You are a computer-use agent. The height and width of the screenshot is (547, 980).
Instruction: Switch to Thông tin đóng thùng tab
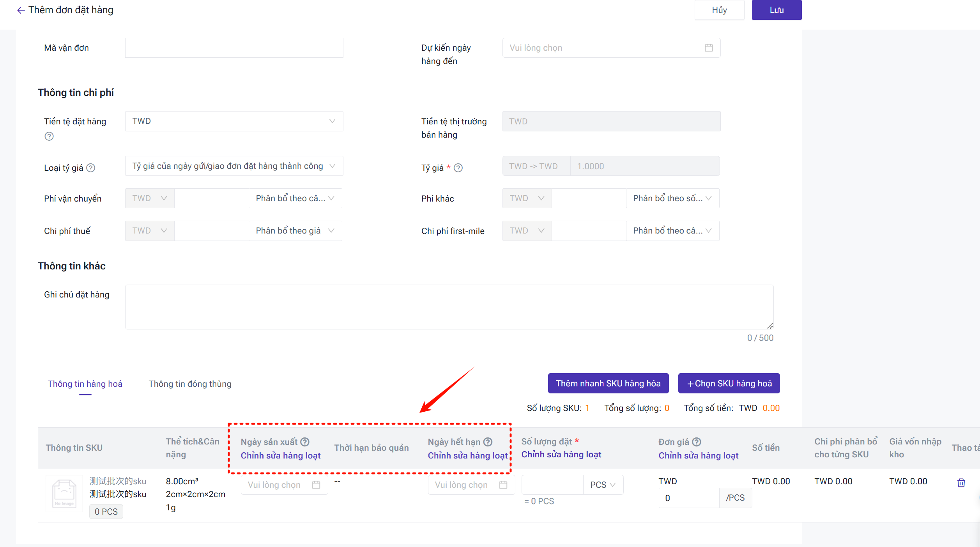[190, 384]
